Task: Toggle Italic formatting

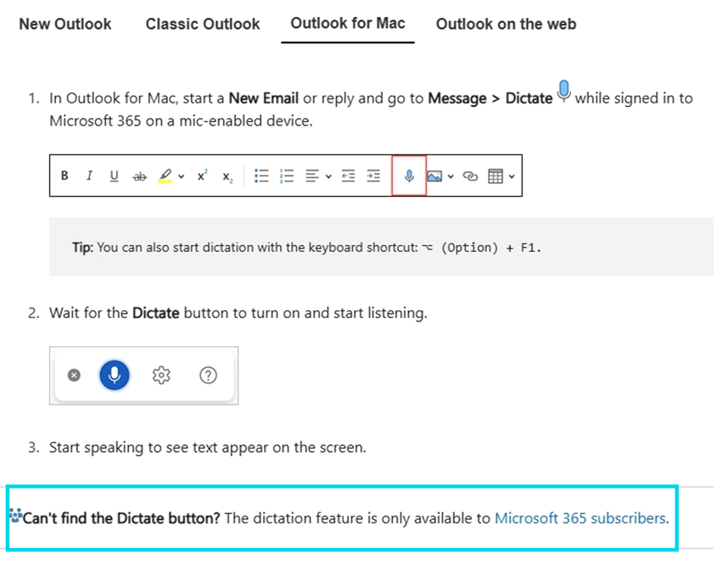Action: tap(89, 176)
